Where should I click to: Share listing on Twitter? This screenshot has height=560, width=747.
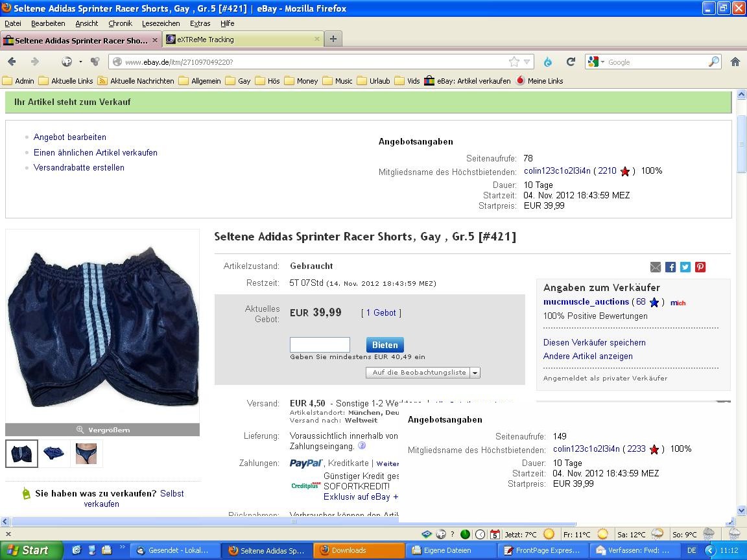coord(685,267)
